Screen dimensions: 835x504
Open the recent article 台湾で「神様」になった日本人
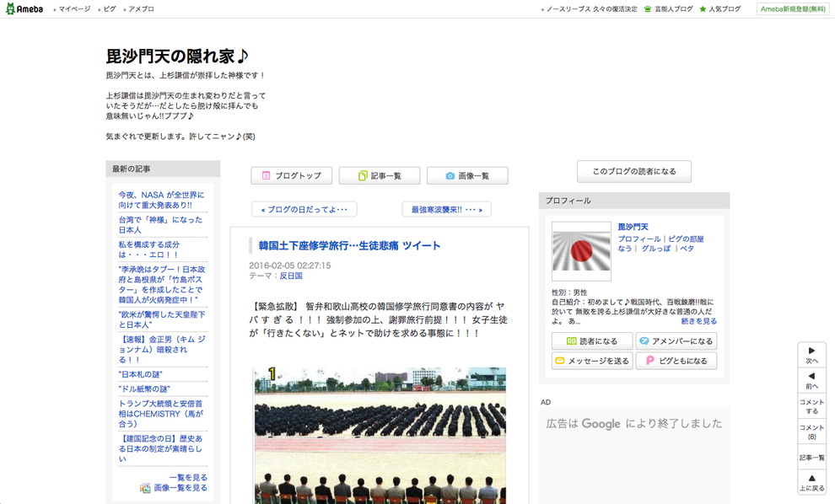coord(160,224)
